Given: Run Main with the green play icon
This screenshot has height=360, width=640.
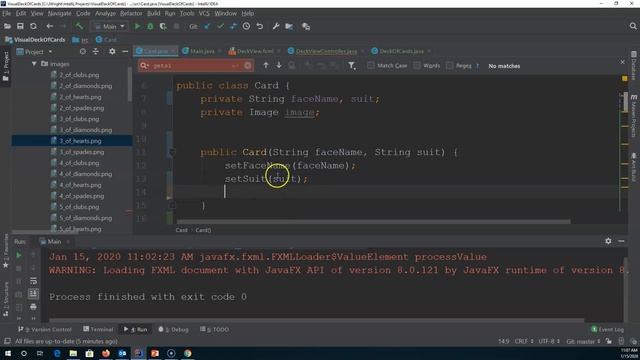Looking at the screenshot, I should [138, 26].
